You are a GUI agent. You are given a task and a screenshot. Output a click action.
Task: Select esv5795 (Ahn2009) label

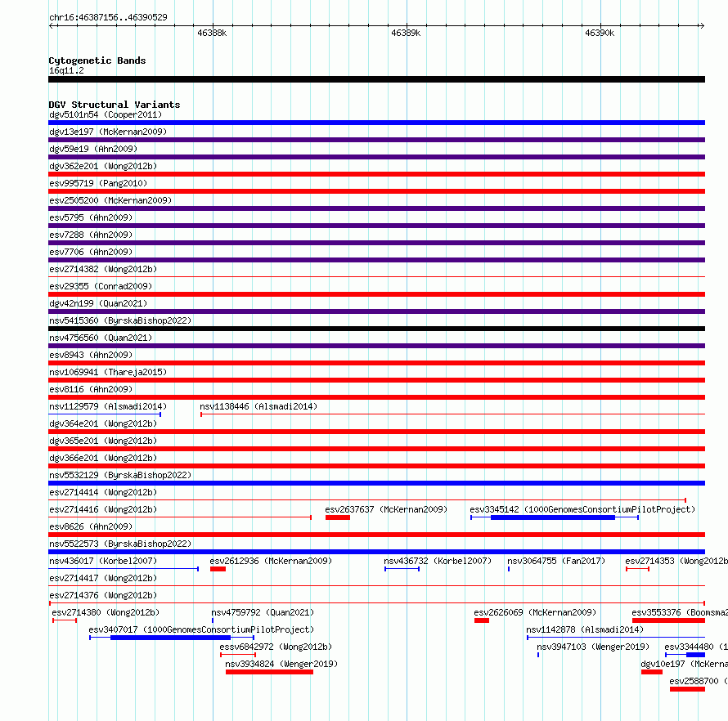tap(91, 217)
